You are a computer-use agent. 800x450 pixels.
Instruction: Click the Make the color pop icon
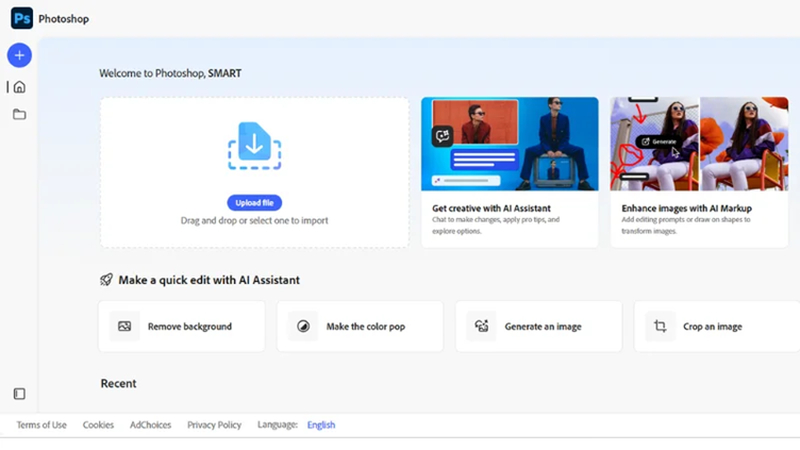click(303, 327)
